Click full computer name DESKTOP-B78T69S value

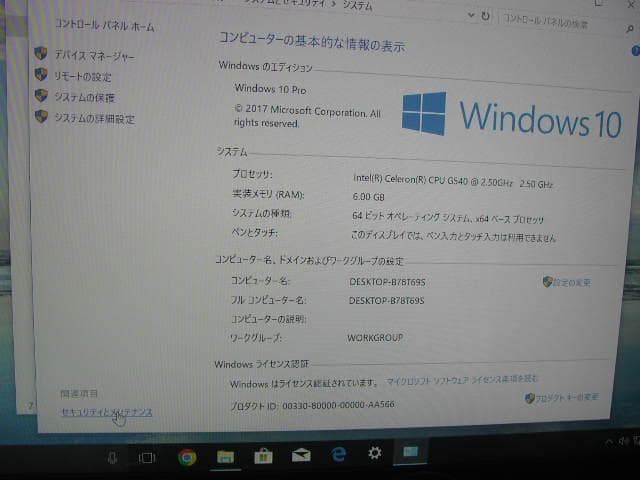click(386, 301)
